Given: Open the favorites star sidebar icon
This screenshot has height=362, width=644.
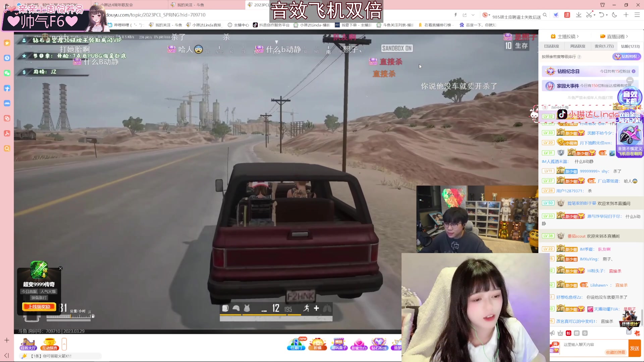Looking at the screenshot, I should [x=7, y=43].
